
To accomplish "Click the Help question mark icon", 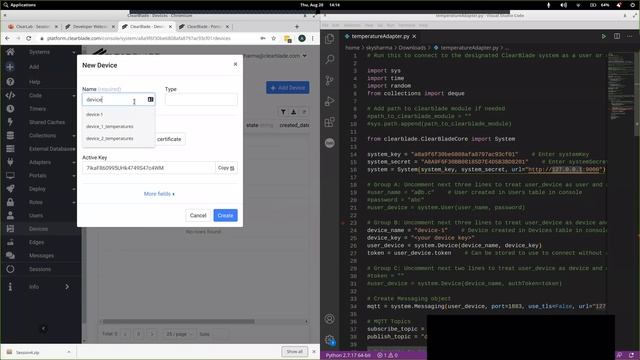I will pyautogui.click(x=10, y=82).
